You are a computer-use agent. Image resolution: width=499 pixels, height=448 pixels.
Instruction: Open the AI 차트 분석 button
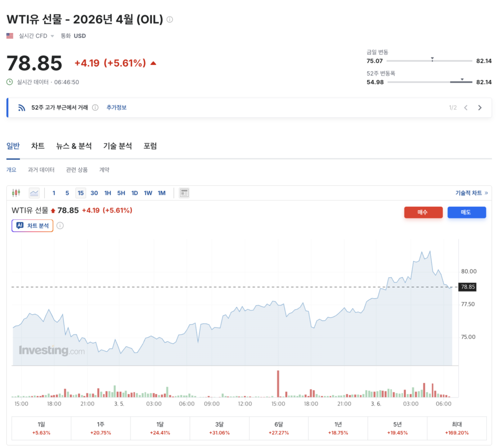click(32, 226)
